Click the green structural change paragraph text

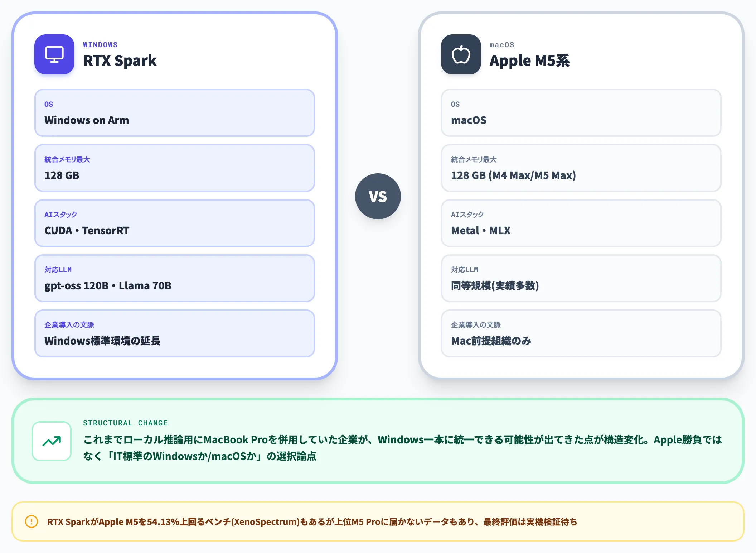(402, 448)
